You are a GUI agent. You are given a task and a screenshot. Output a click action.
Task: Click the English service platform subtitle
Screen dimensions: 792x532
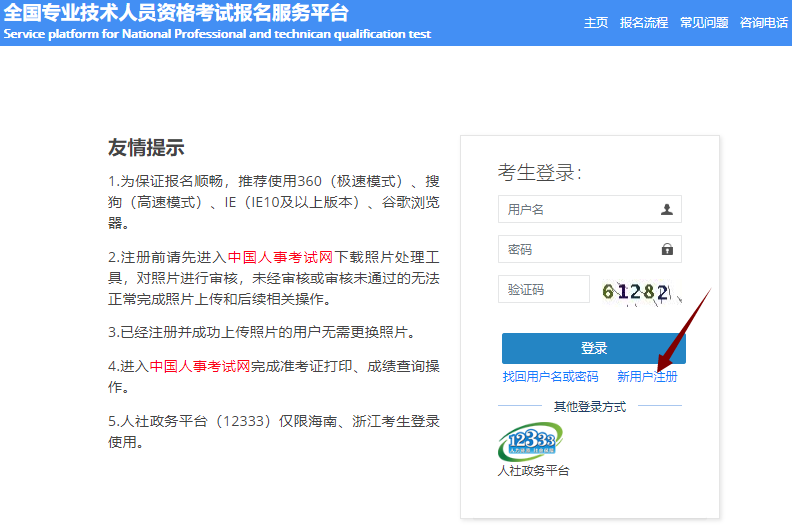point(217,34)
